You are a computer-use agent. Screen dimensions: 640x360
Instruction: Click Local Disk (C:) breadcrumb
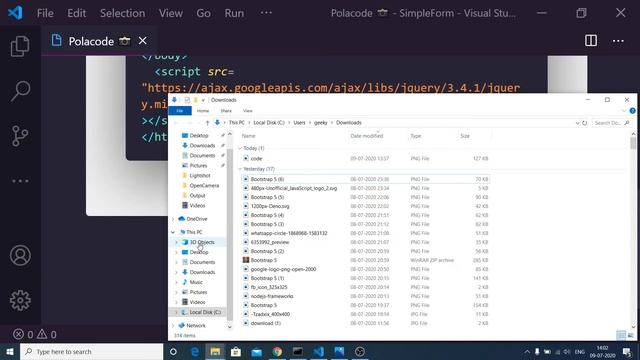click(269, 122)
